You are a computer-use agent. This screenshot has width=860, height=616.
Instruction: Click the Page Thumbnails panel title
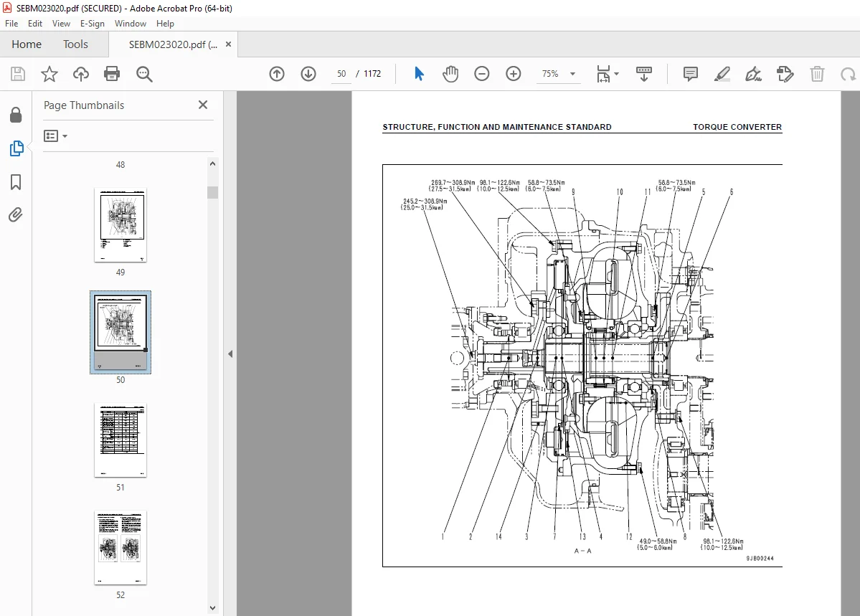(x=84, y=105)
